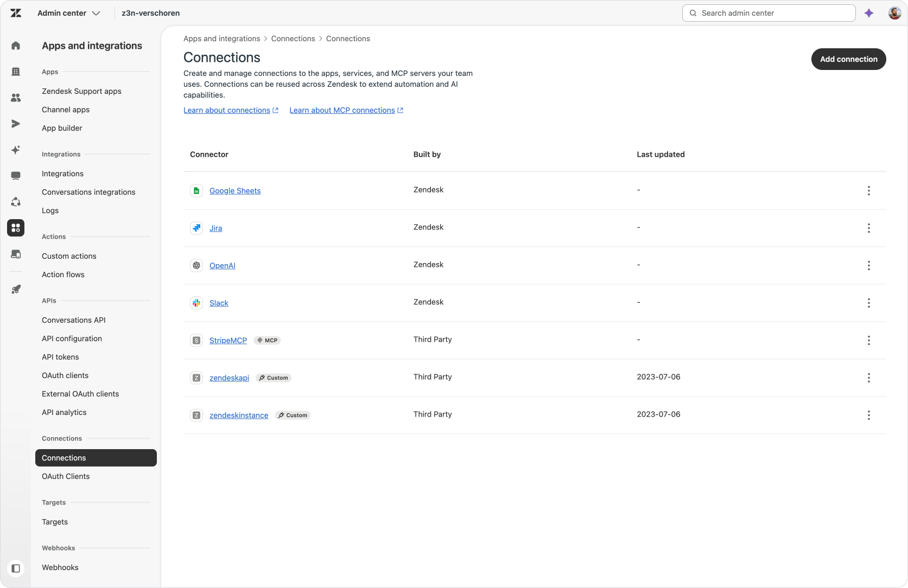This screenshot has height=588, width=908.
Task: Open the Learn about connections link
Action: 231,110
